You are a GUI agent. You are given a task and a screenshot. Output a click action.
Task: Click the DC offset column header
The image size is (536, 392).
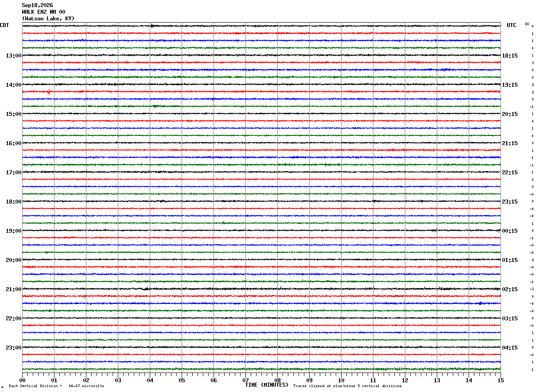(527, 24)
